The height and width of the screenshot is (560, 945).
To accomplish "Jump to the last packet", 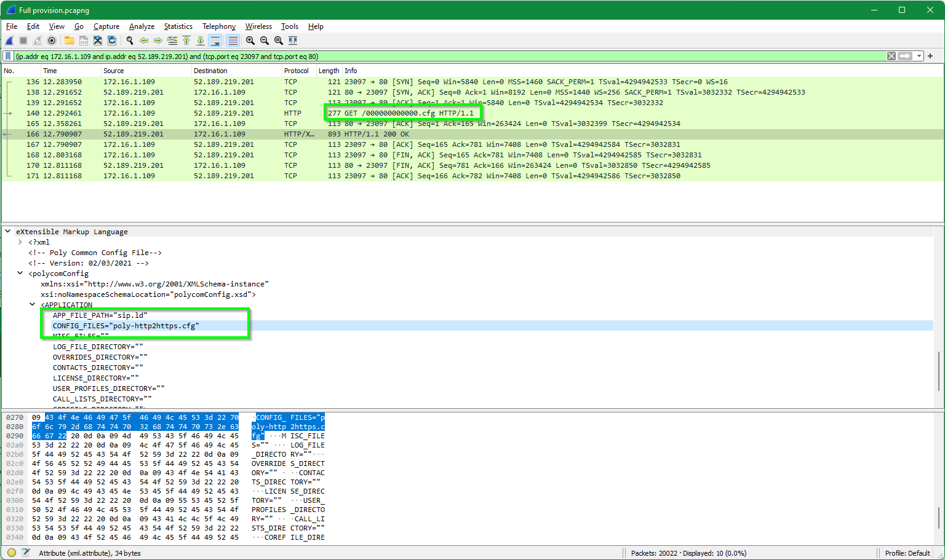I will tap(201, 41).
